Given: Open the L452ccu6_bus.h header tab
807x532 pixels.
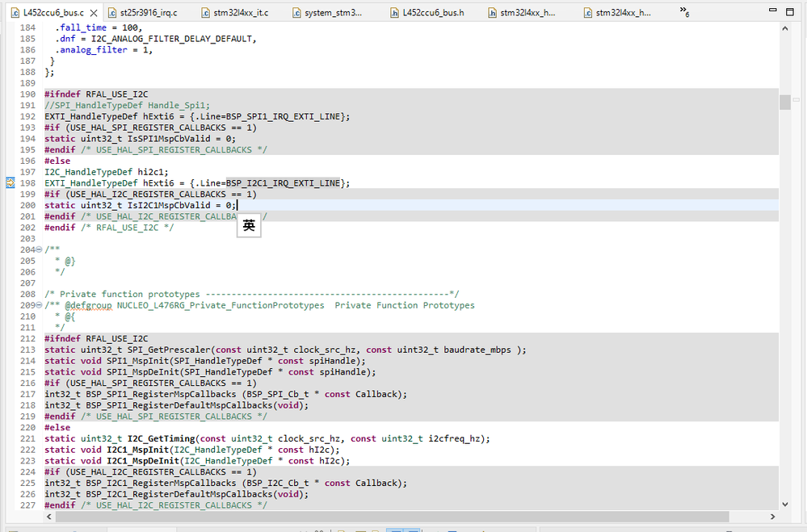Looking at the screenshot, I should point(427,13).
